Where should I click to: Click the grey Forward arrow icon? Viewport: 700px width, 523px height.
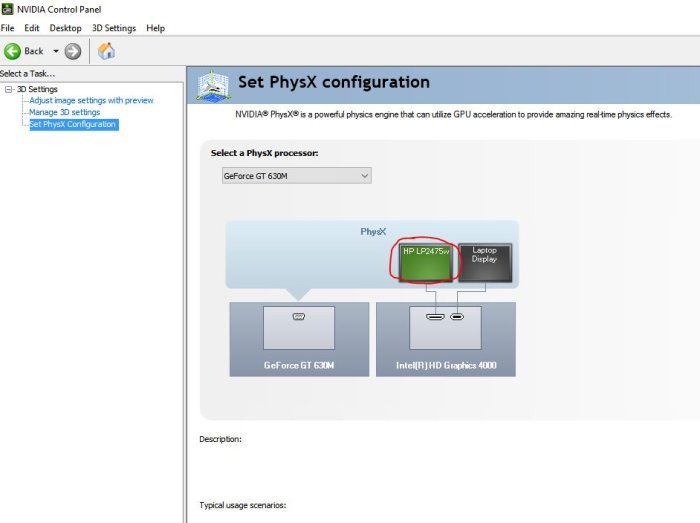[x=73, y=51]
